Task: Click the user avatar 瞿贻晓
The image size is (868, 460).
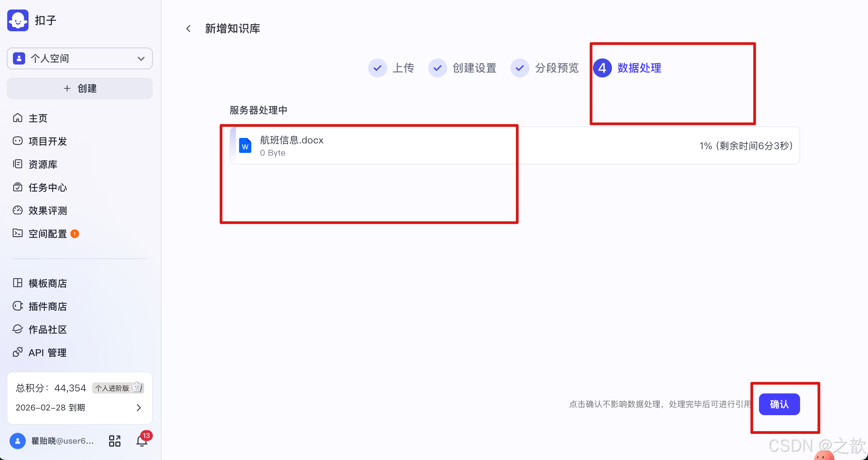Action: 18,440
